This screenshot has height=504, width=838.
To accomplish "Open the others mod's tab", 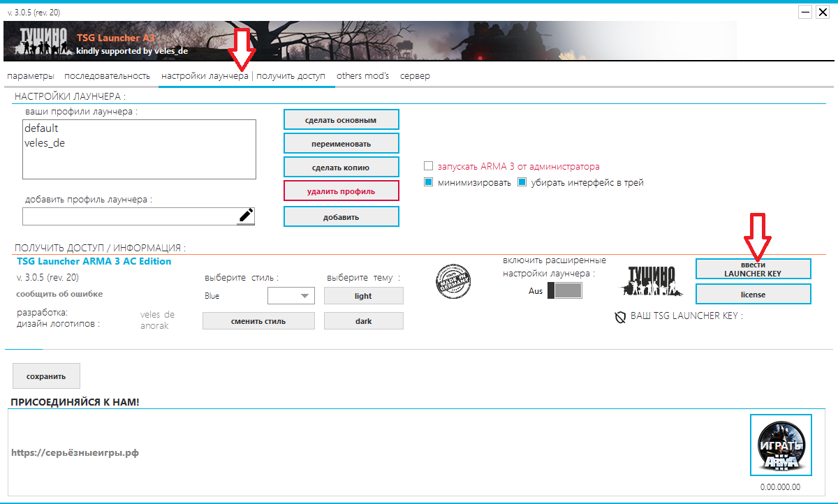I will tap(362, 75).
